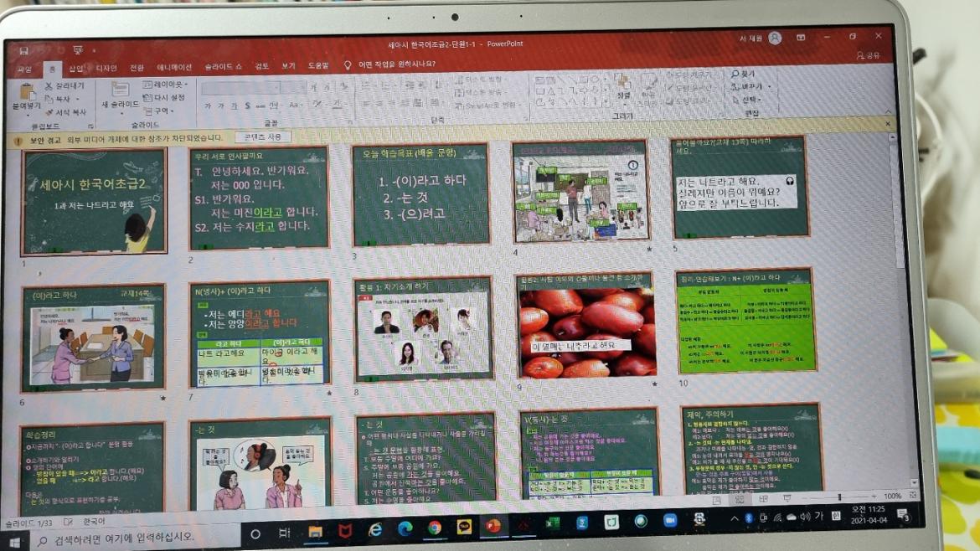The image size is (980, 551).
Task: Open the Windows Start menu
Action: point(13,541)
